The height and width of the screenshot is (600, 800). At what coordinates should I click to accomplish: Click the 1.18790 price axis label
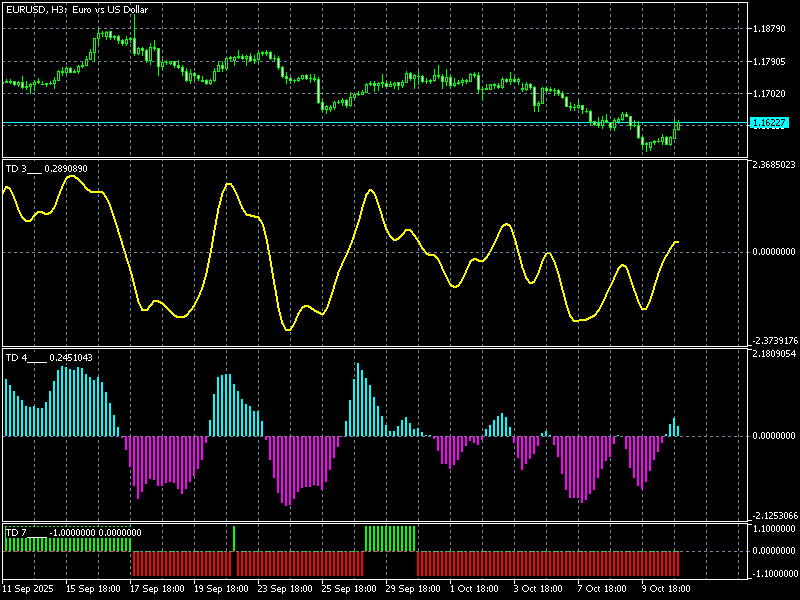pyautogui.click(x=769, y=29)
